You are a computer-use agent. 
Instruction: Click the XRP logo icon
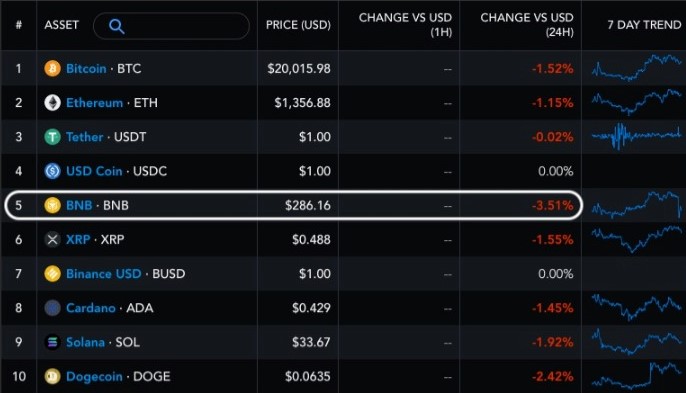pyautogui.click(x=52, y=239)
